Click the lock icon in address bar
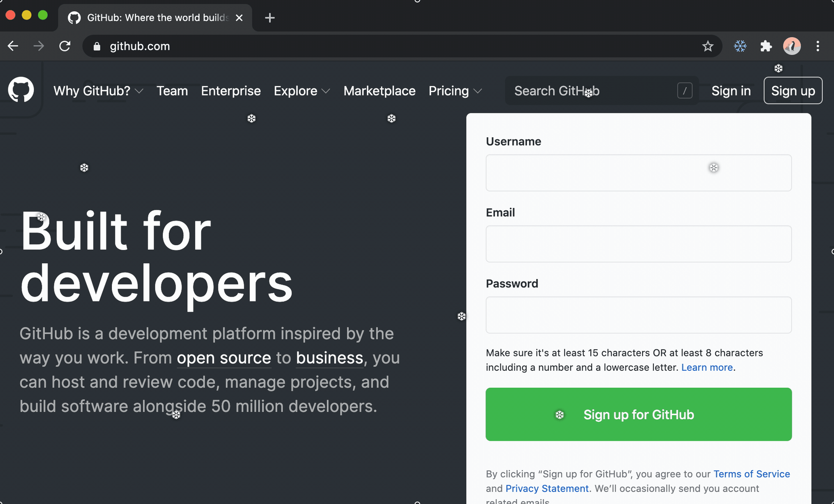 (97, 46)
